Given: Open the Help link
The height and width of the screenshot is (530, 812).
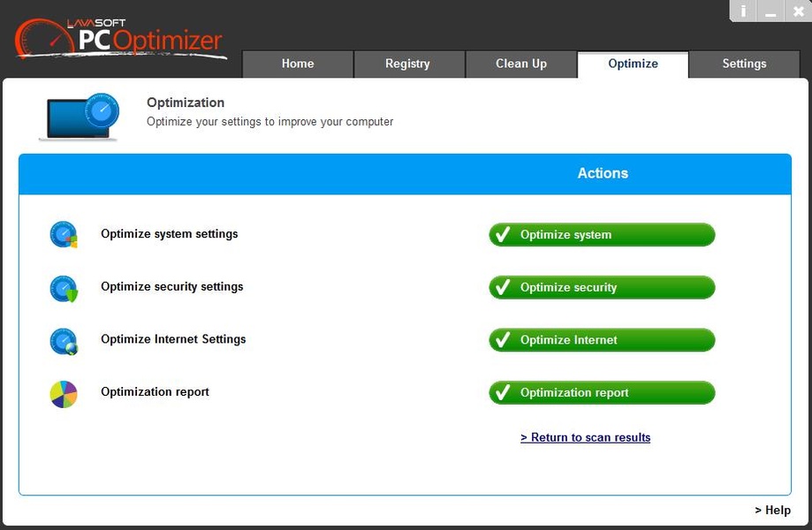Looking at the screenshot, I should (772, 511).
